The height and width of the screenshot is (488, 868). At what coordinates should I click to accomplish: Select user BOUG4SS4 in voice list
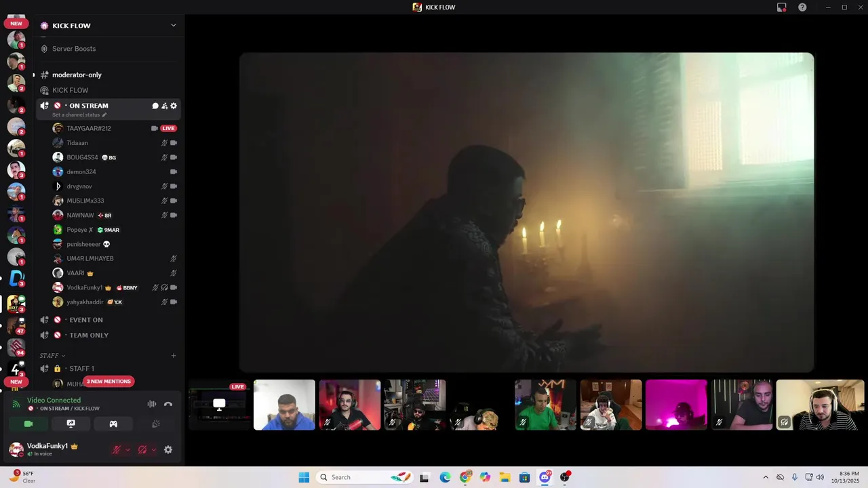click(82, 157)
